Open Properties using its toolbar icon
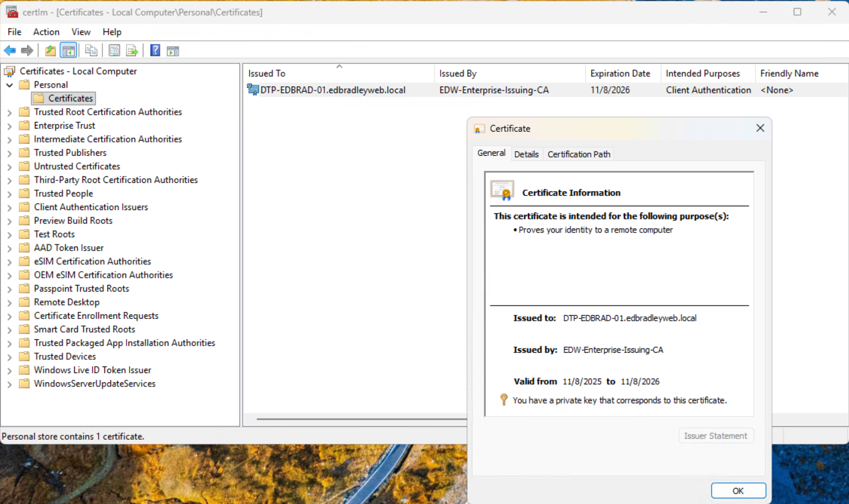849x504 pixels. [114, 50]
